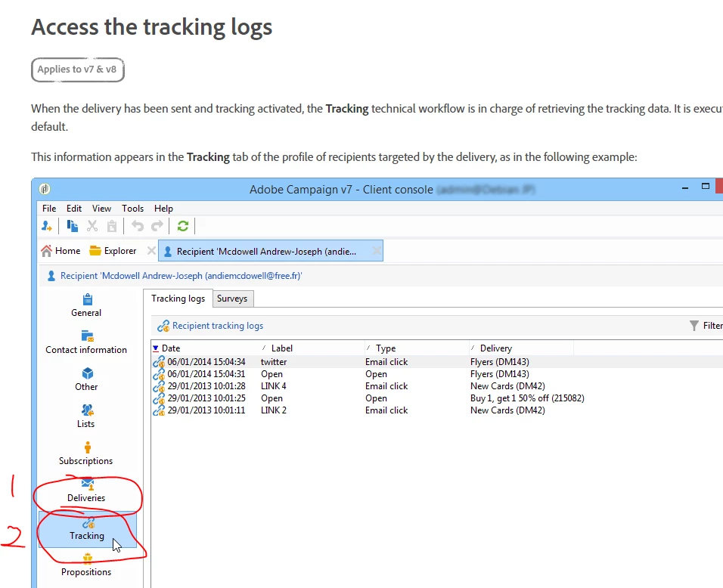Open the Tools menu
Image resolution: width=723 pixels, height=588 pixels.
click(133, 209)
